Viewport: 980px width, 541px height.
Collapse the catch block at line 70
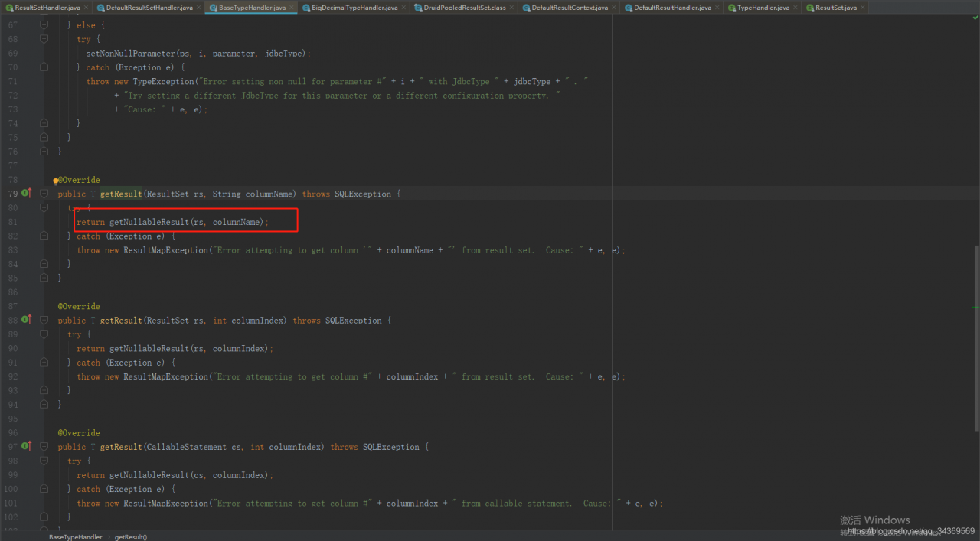click(x=44, y=67)
